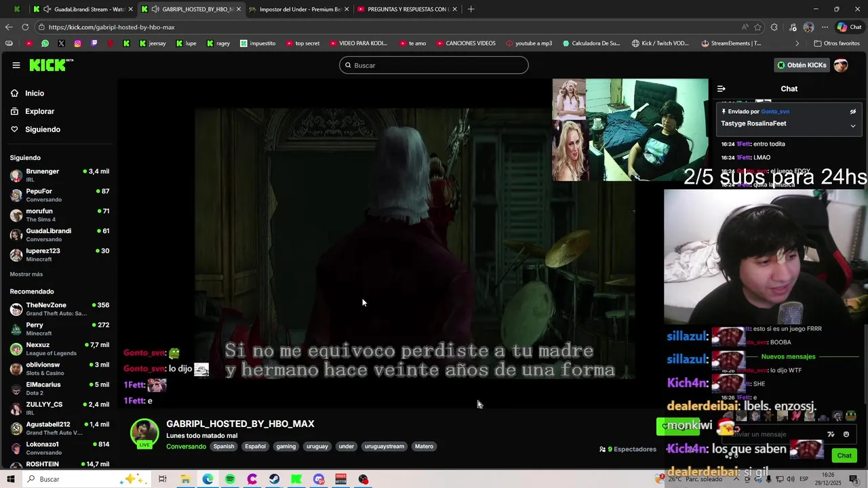Select the under tag

click(x=346, y=446)
